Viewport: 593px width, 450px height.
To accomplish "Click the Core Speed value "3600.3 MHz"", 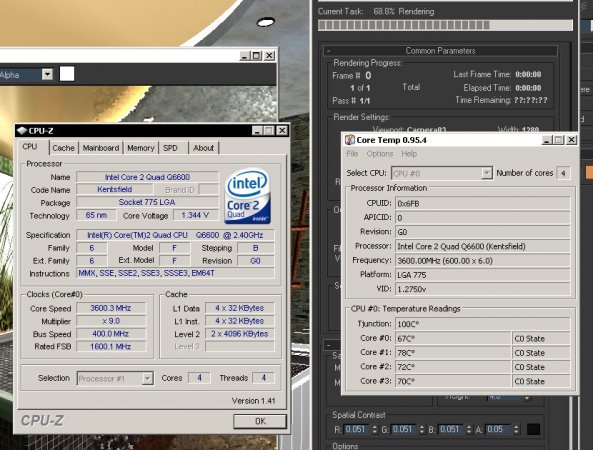I will click(111, 308).
